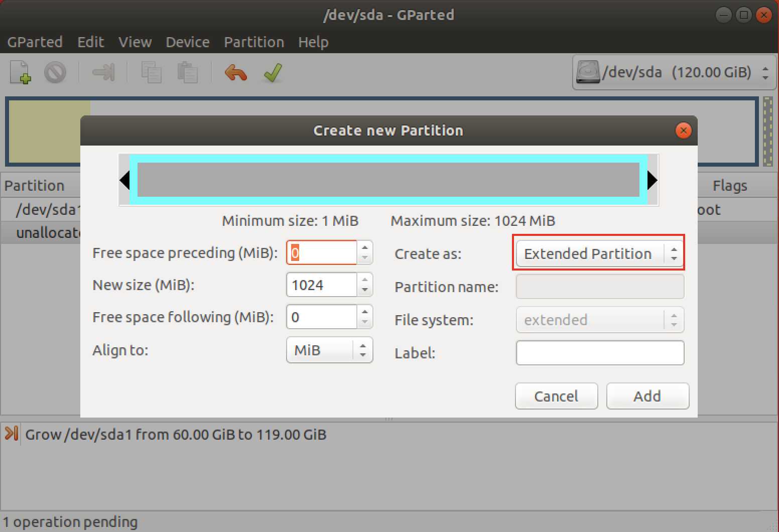Click right resize arrow of partition graphic
Screen dimensions: 779x532
(x=652, y=180)
